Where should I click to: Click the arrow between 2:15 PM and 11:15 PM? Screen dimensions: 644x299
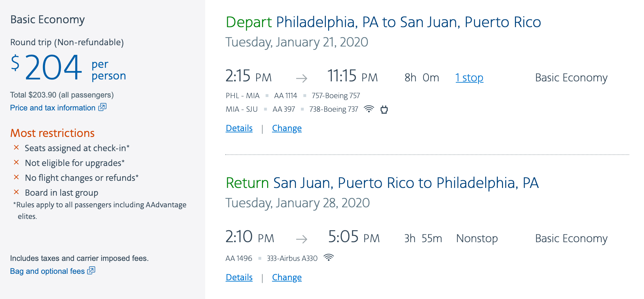pyautogui.click(x=302, y=78)
